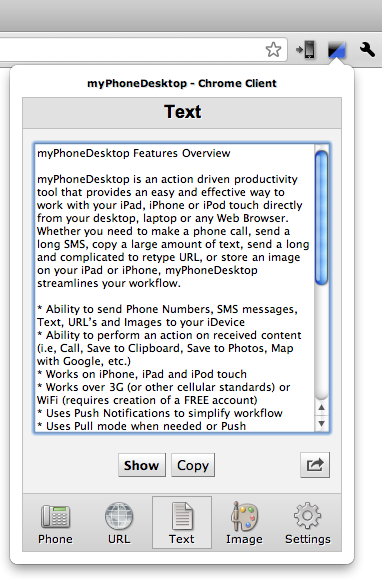Viewport: 382px width, 579px height.
Task: Switch to the Phone tab
Action: pos(55,523)
